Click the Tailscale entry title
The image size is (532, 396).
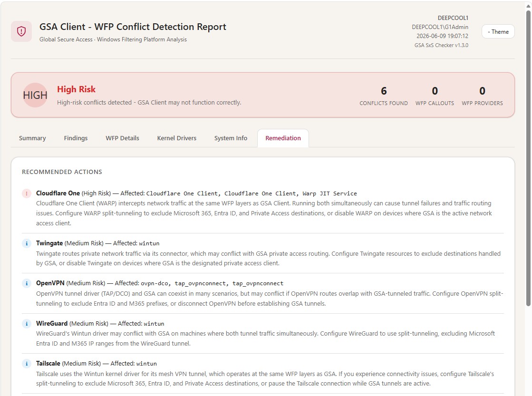point(48,363)
